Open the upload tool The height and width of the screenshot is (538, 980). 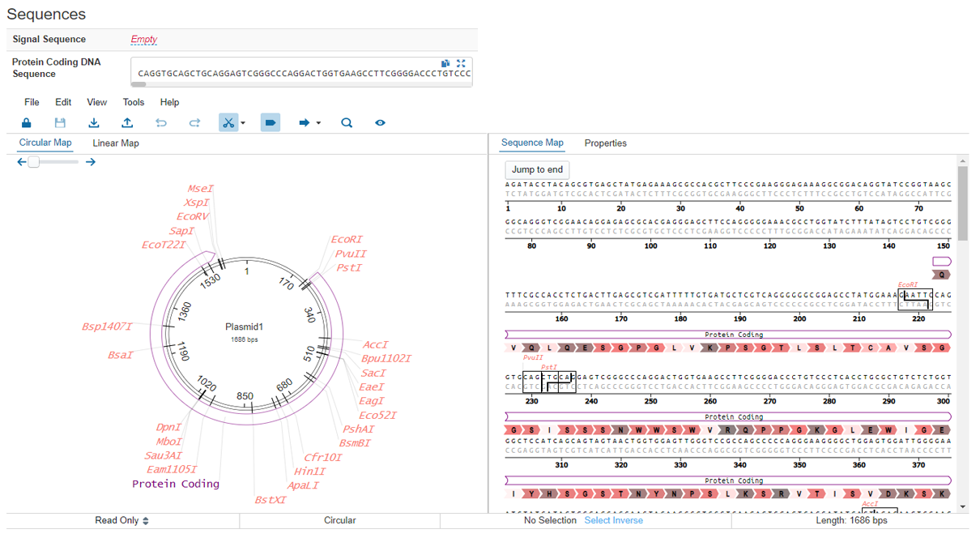click(x=127, y=122)
